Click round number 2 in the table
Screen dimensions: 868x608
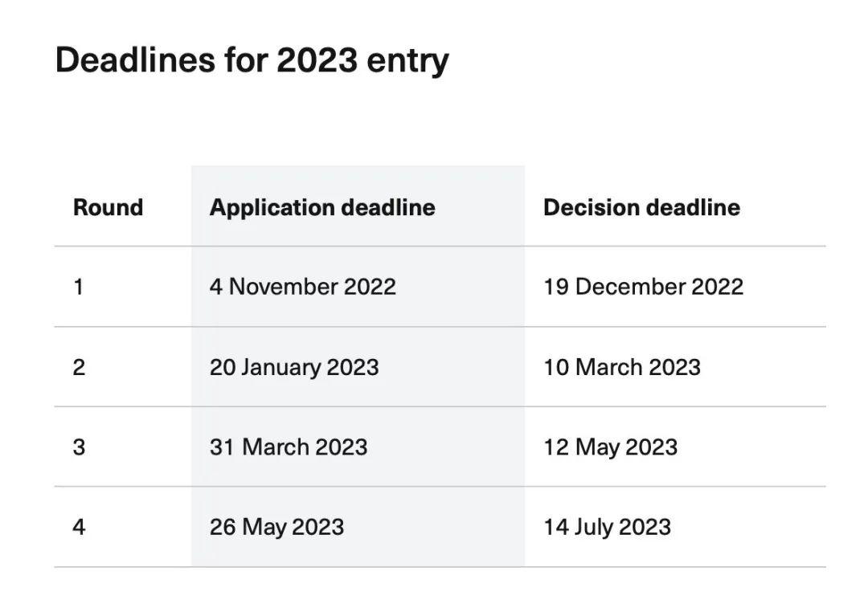[x=79, y=367]
